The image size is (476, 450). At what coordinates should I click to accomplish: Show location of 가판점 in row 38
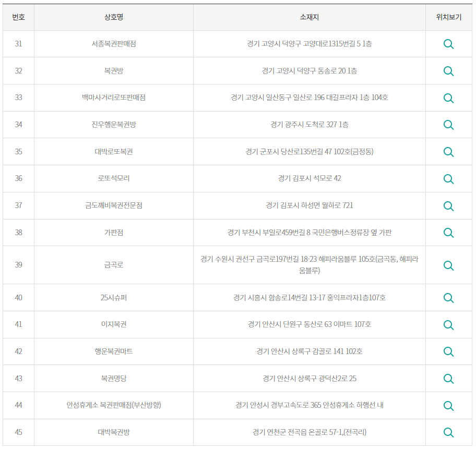point(448,233)
